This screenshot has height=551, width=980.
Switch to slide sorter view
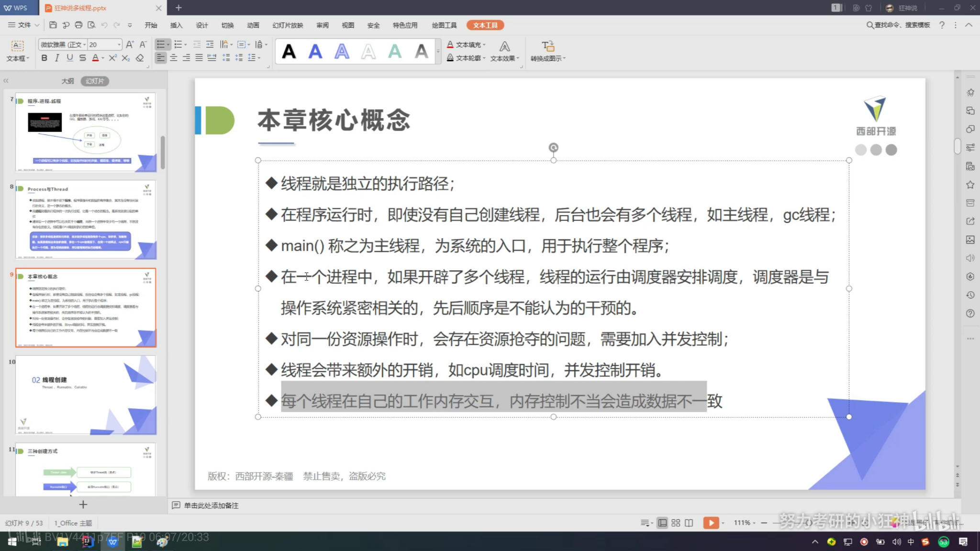click(x=676, y=523)
